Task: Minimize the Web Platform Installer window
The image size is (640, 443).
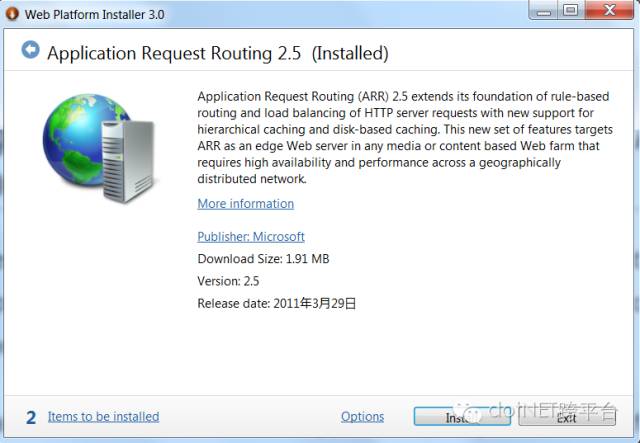Action: (x=544, y=11)
